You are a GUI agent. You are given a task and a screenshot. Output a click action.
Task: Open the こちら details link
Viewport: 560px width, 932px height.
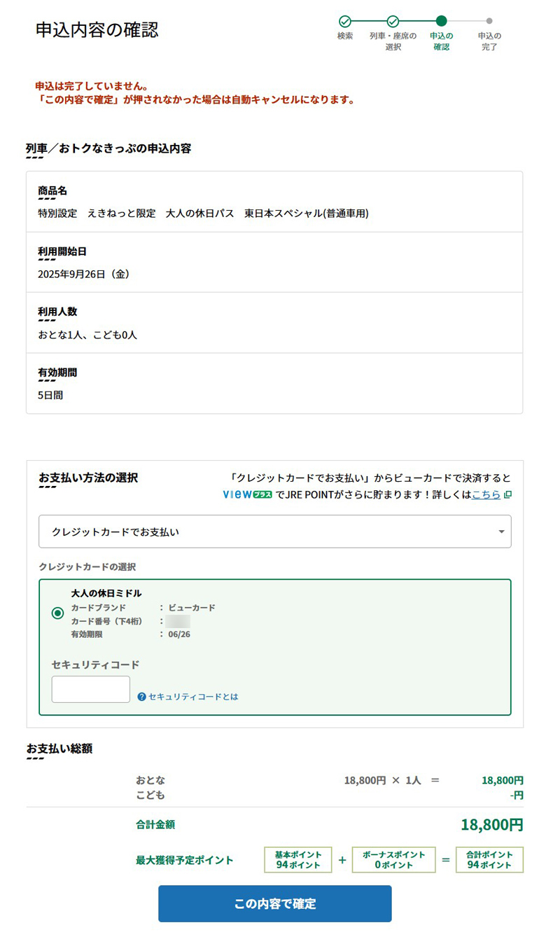[x=486, y=494]
